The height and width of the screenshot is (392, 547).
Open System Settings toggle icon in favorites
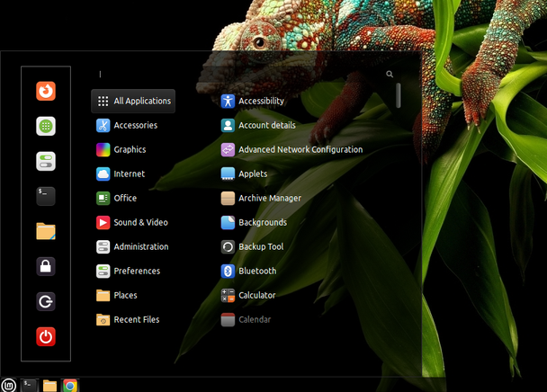(46, 161)
